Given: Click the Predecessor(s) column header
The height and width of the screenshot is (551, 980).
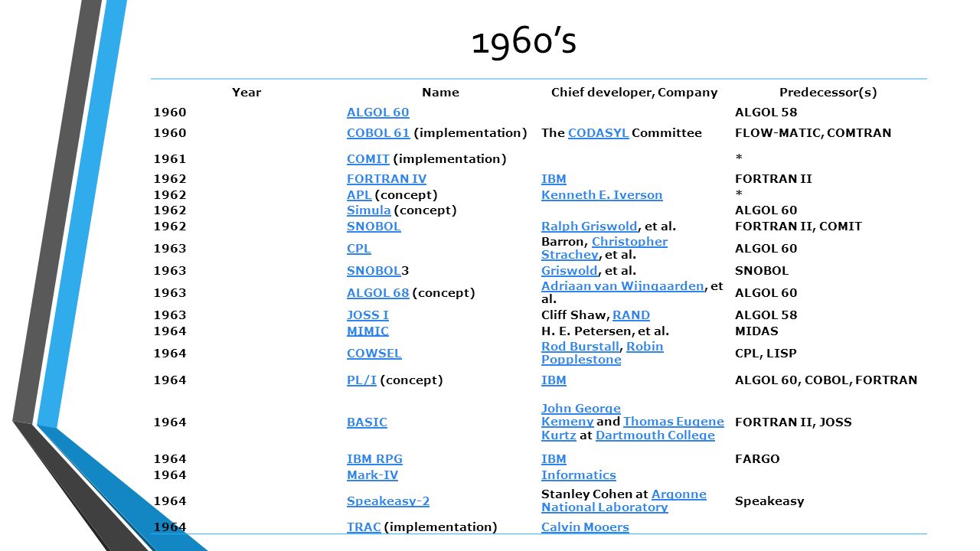Looking at the screenshot, I should coord(828,93).
